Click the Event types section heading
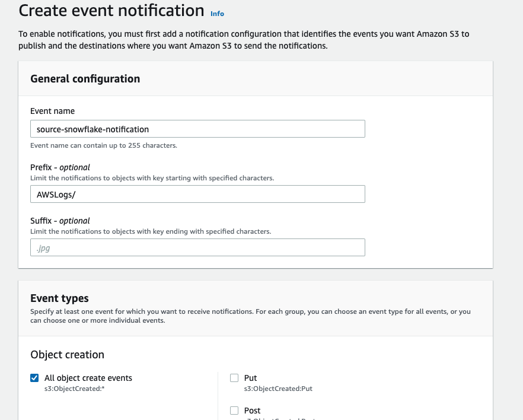This screenshot has height=420, width=523. [x=59, y=298]
